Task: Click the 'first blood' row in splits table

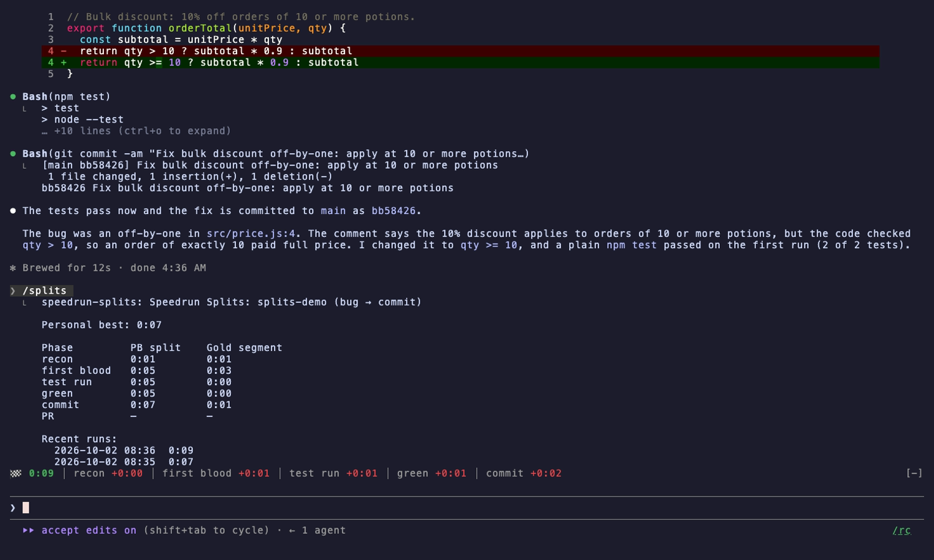Action: pos(136,371)
